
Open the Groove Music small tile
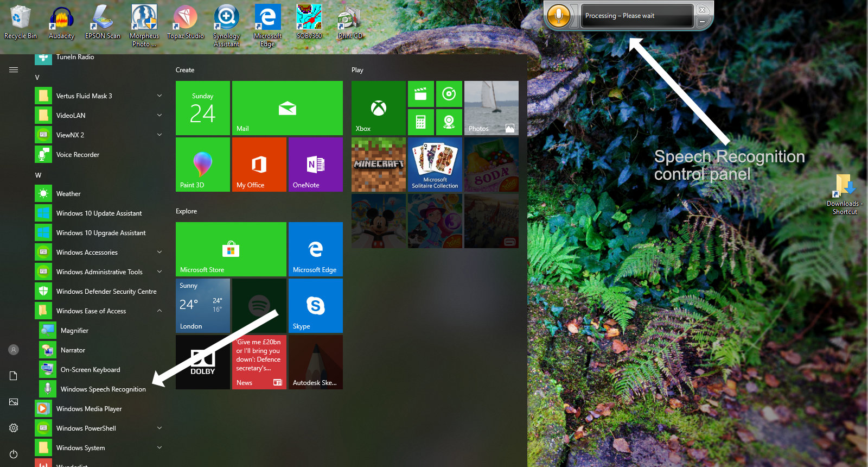tap(449, 94)
